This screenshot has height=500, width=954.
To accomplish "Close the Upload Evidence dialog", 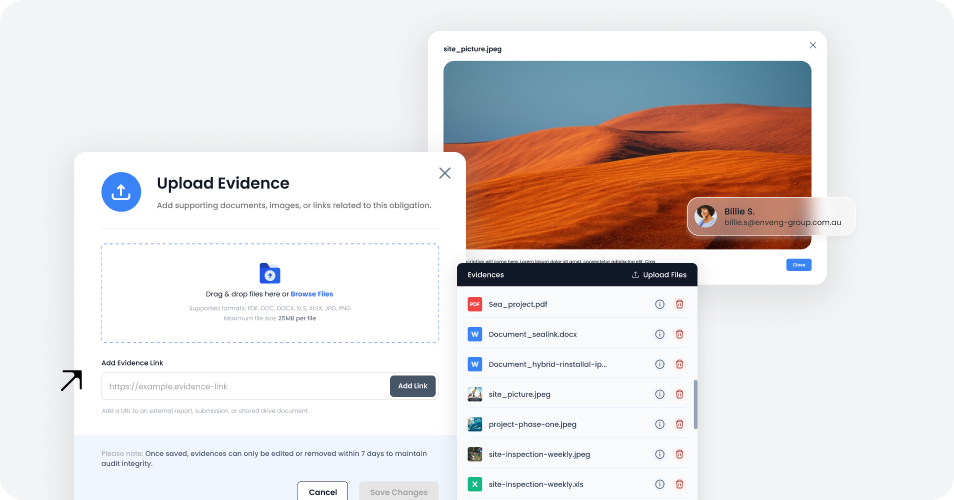I will (445, 173).
